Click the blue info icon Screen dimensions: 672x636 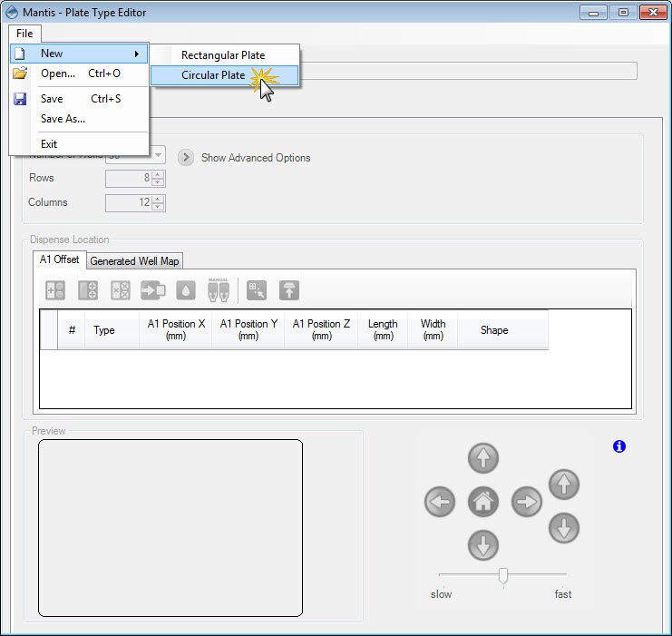[619, 446]
